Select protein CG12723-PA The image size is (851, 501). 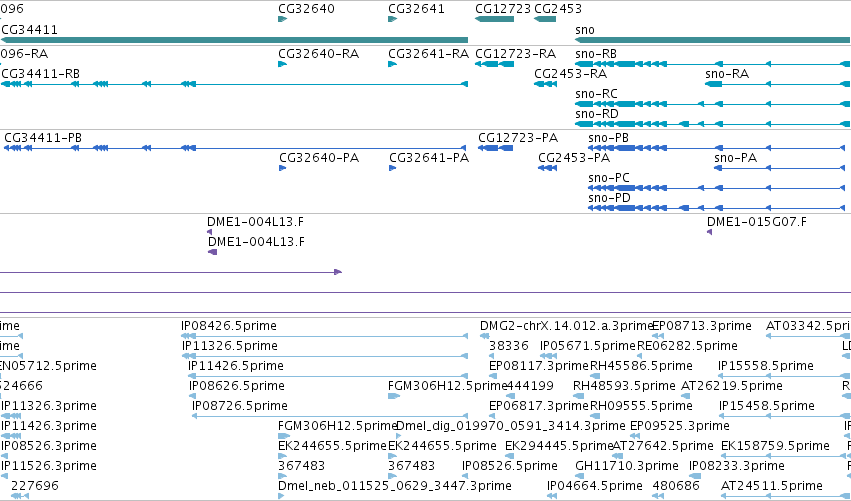518,138
